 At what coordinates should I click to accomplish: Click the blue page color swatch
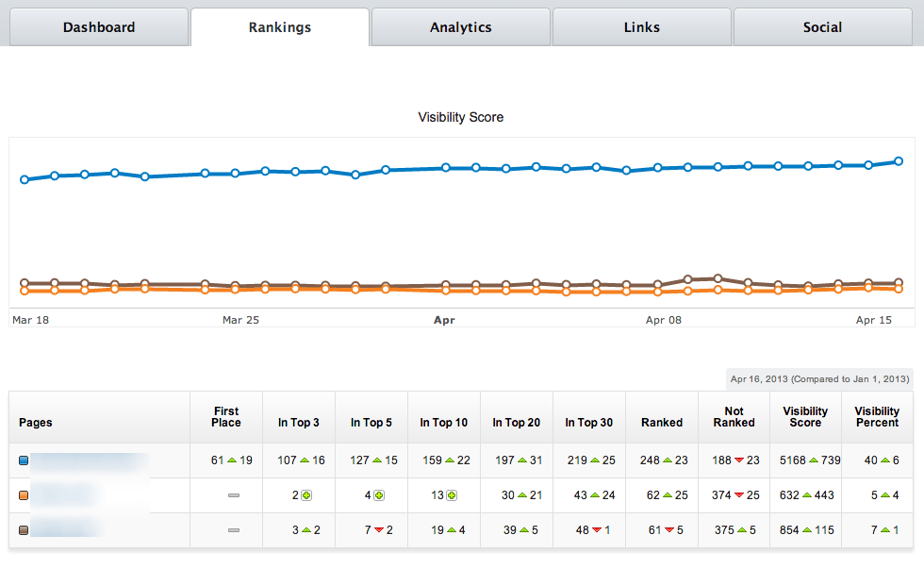(x=24, y=460)
